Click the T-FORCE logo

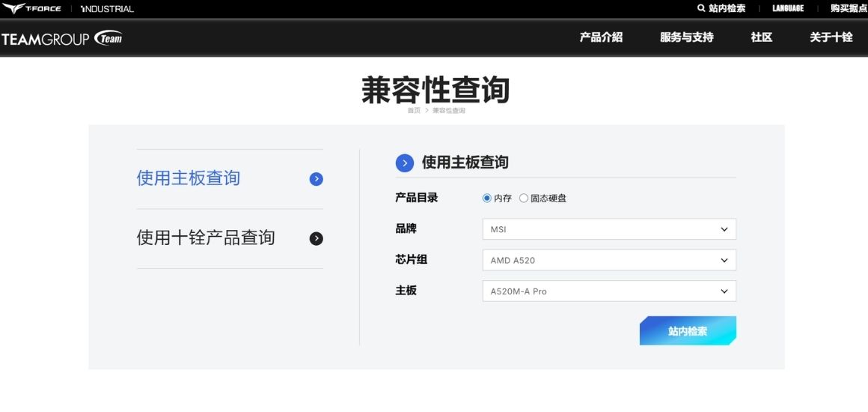[31, 8]
